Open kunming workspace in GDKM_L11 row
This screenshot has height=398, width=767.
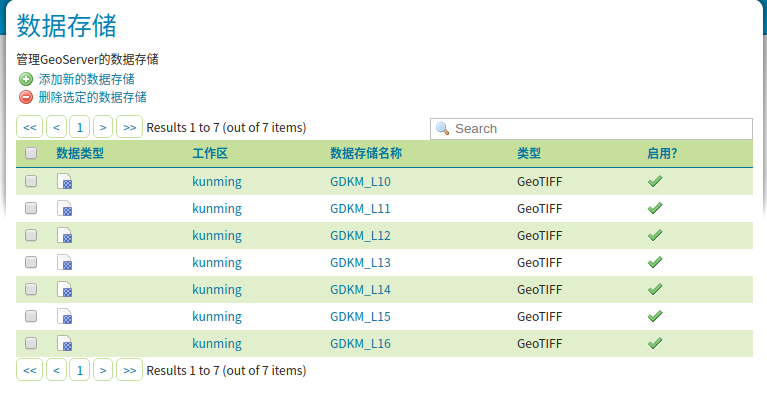tap(217, 209)
